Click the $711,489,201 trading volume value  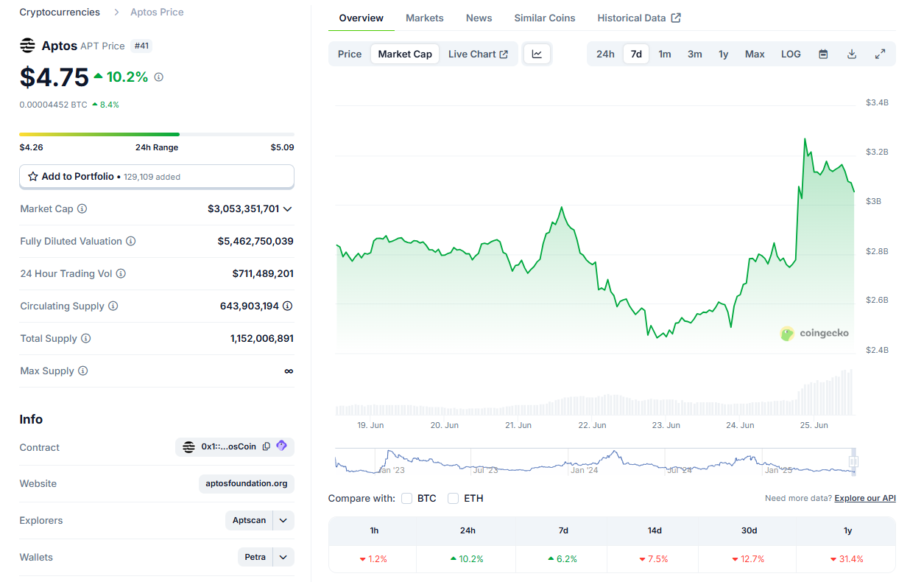[x=263, y=274]
